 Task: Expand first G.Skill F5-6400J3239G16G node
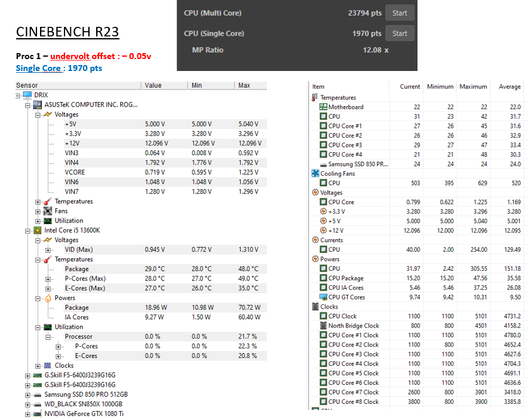pyautogui.click(x=27, y=376)
